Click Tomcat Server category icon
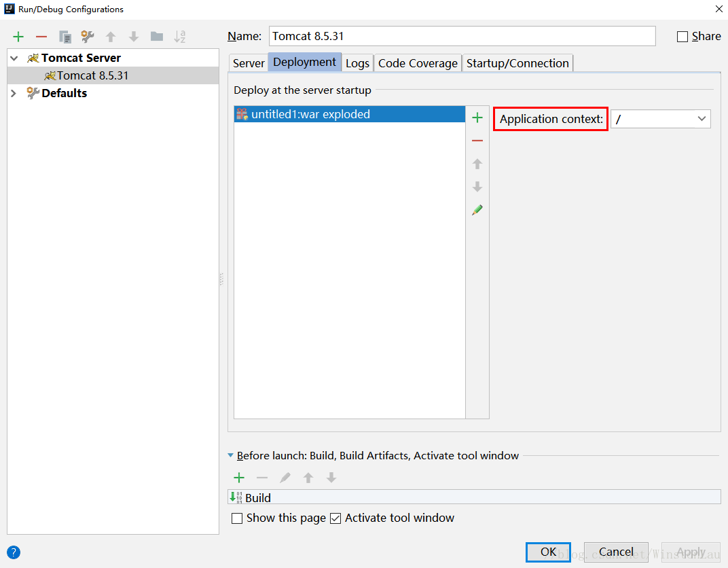The image size is (728, 568). point(33,58)
